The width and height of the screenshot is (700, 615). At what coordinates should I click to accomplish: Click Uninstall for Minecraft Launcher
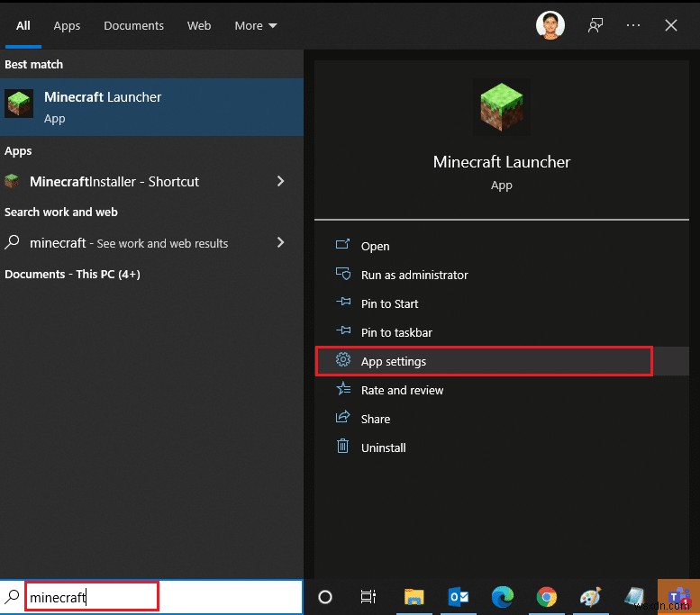click(x=383, y=448)
